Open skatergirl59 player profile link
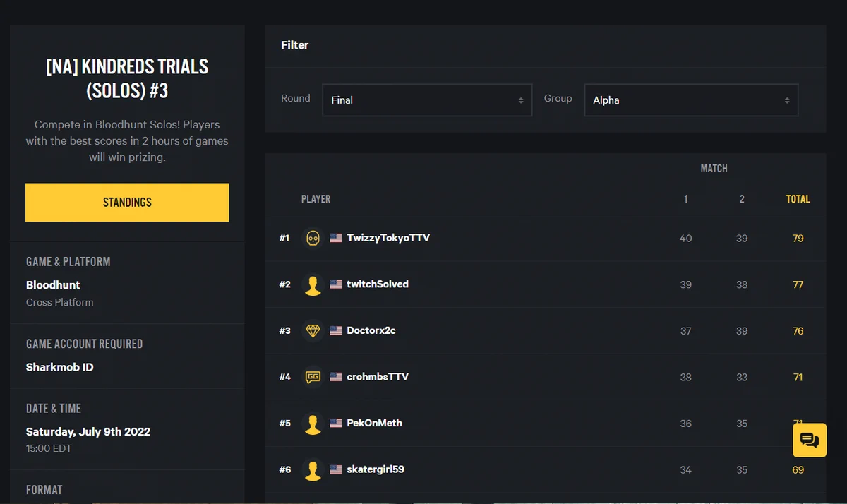The height and width of the screenshot is (504, 847). coord(376,469)
